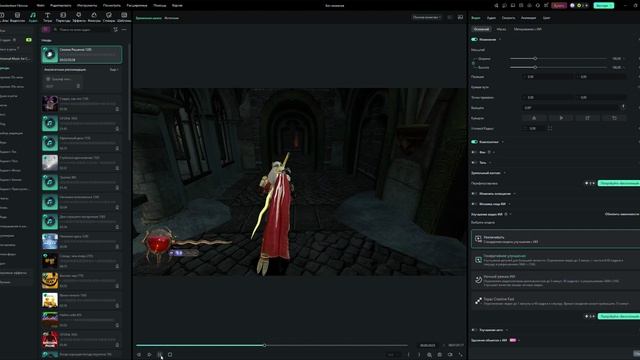Expand the Color Enhancement chevron
Screen dimensions: 640x360
(507, 330)
